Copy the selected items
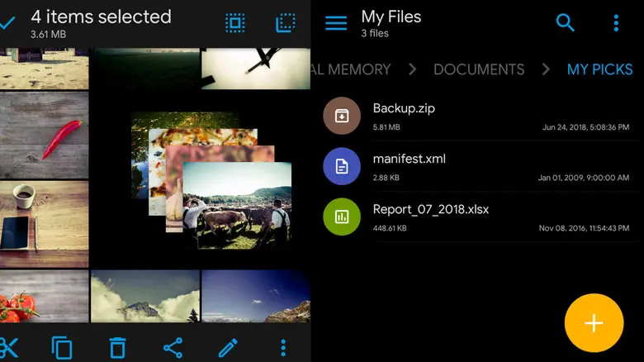644x362 pixels. [x=62, y=347]
